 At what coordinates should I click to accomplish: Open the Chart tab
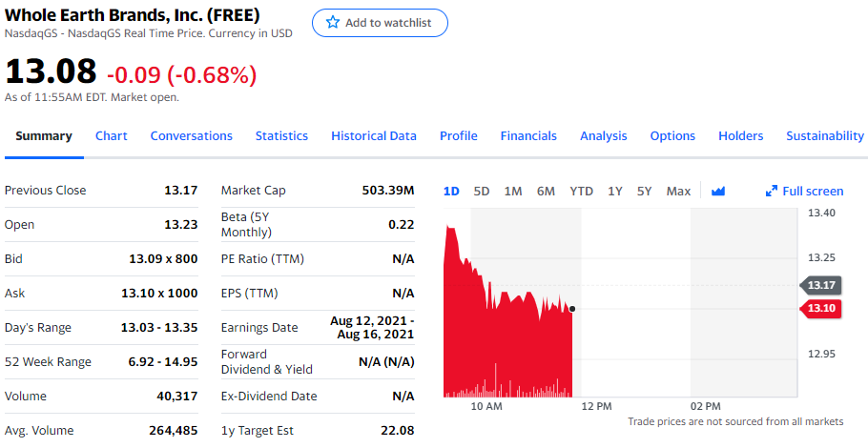tap(112, 136)
